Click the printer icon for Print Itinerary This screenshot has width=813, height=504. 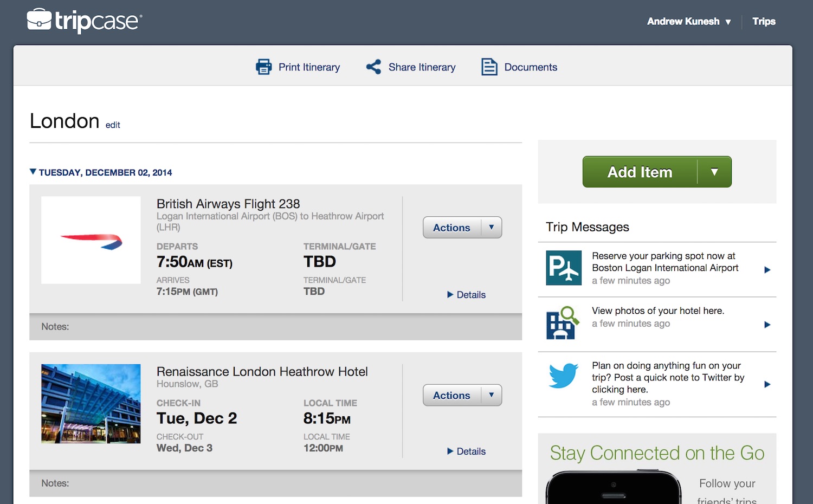pos(264,67)
